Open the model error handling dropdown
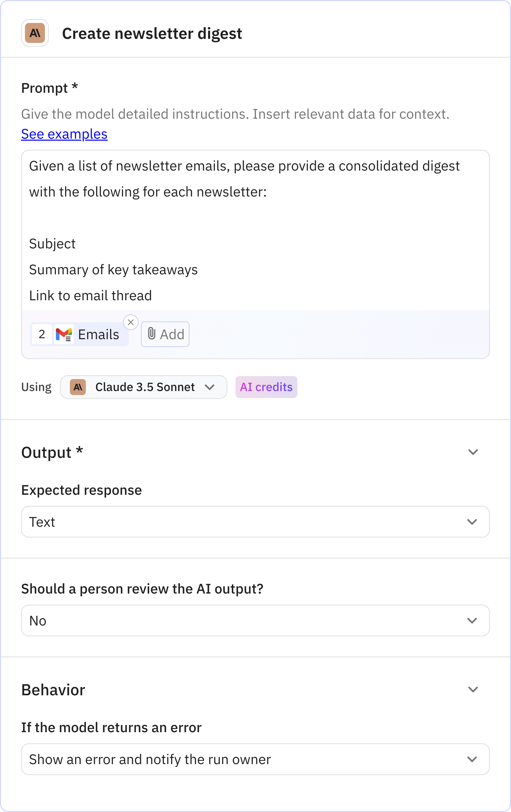This screenshot has height=812, width=511. point(255,759)
